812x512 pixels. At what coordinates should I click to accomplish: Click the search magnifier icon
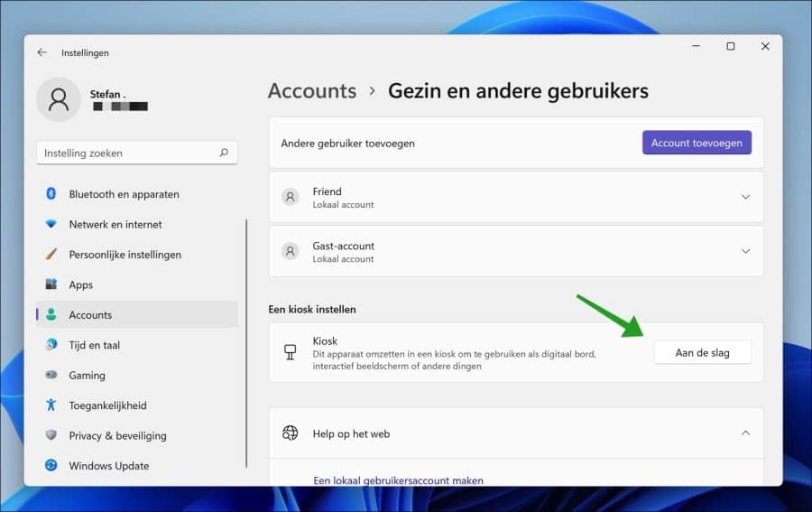point(224,153)
